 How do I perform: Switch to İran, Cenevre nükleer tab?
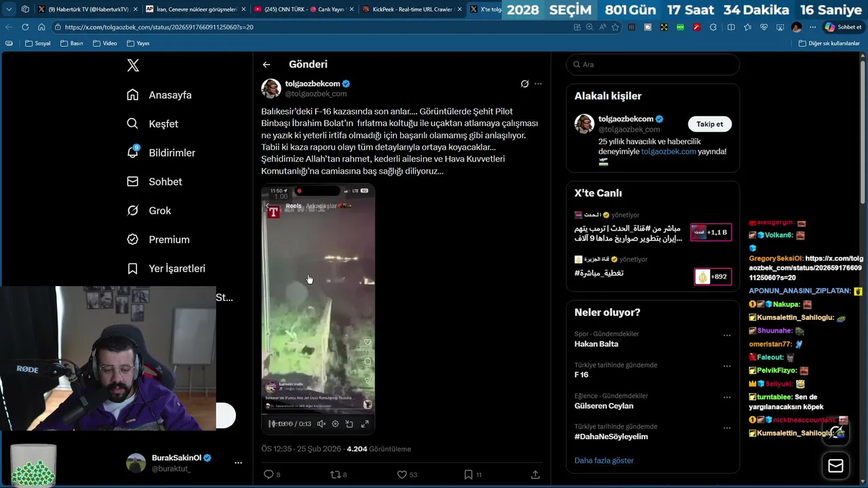coord(196,9)
